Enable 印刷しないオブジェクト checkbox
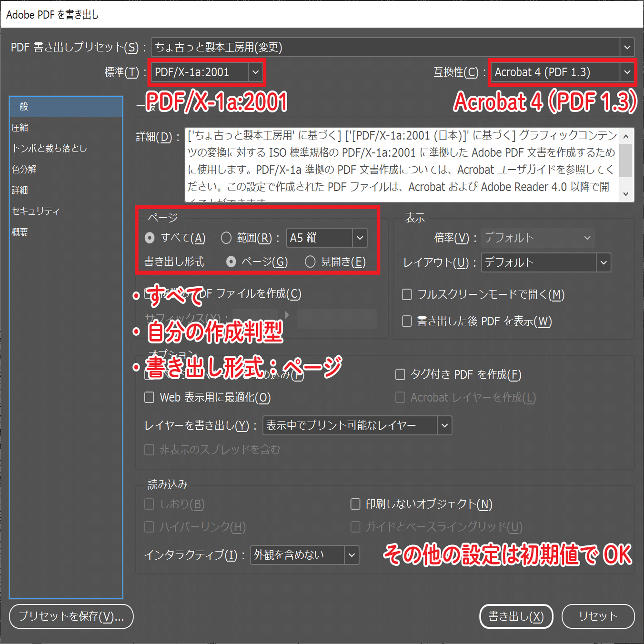The image size is (644, 644). (x=355, y=504)
